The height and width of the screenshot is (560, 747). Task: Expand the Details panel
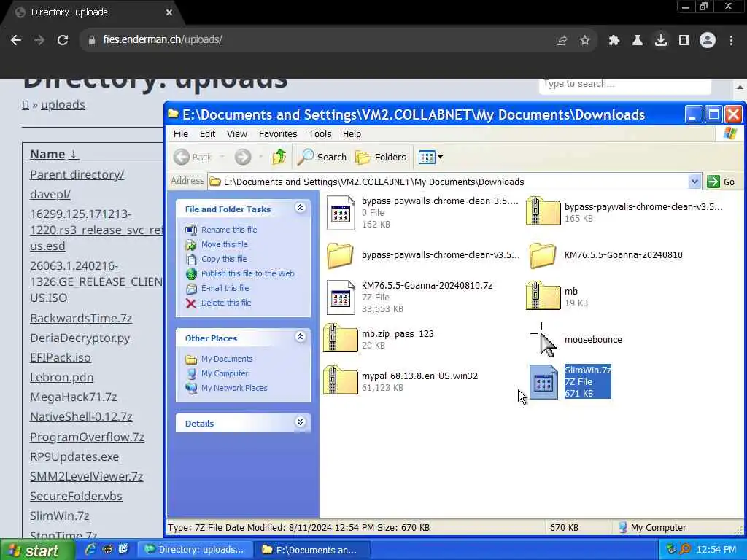point(300,422)
